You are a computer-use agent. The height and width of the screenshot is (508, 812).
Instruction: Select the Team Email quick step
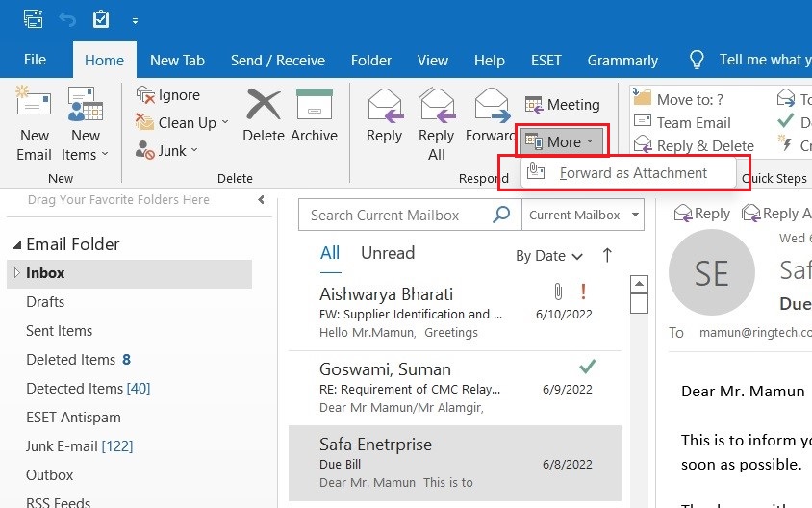tap(682, 123)
